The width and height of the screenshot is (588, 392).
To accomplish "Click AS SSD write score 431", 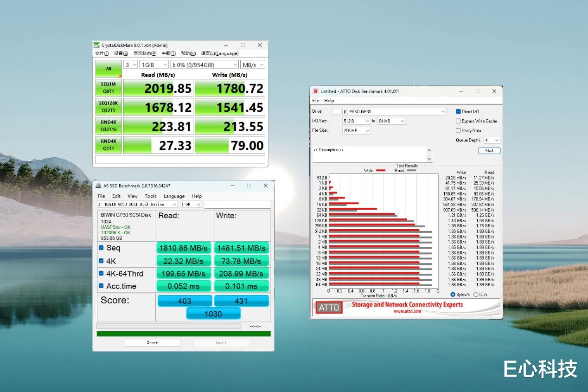I will tap(241, 301).
